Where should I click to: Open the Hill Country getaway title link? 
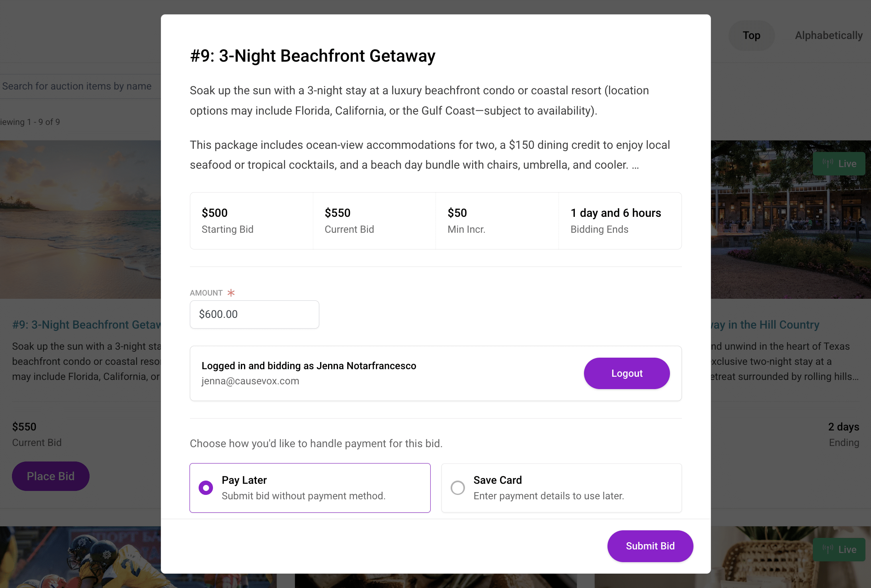tap(765, 325)
